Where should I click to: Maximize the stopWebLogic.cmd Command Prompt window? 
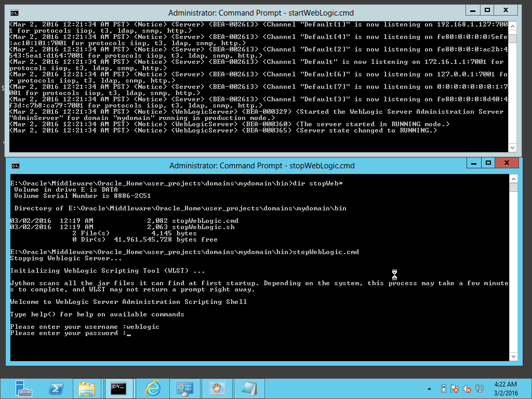click(487, 164)
